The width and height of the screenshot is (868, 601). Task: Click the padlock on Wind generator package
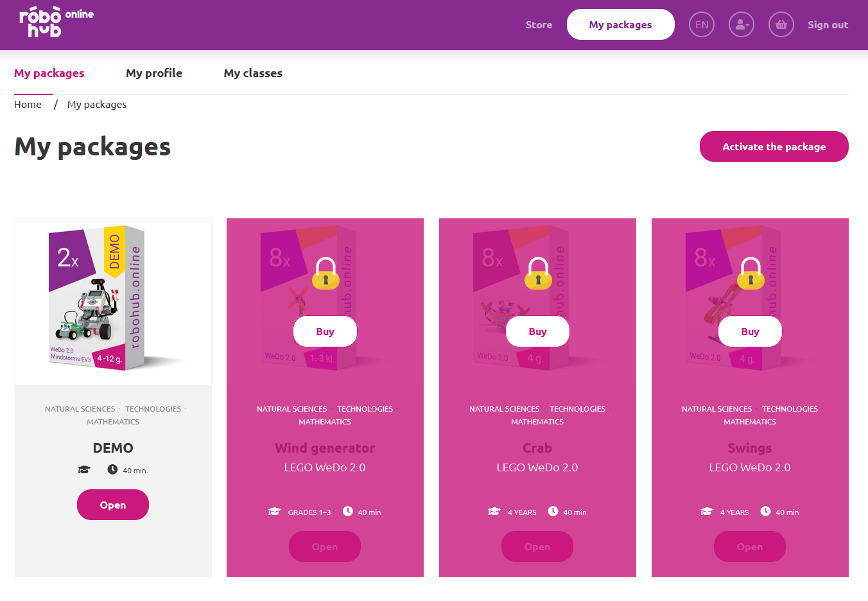[x=325, y=273]
